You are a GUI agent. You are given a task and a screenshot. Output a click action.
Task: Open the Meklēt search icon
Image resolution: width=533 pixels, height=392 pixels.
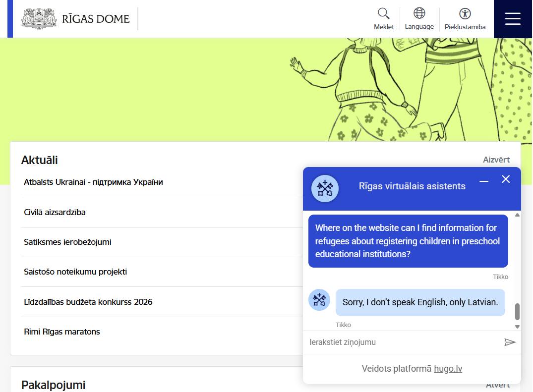[x=383, y=19]
